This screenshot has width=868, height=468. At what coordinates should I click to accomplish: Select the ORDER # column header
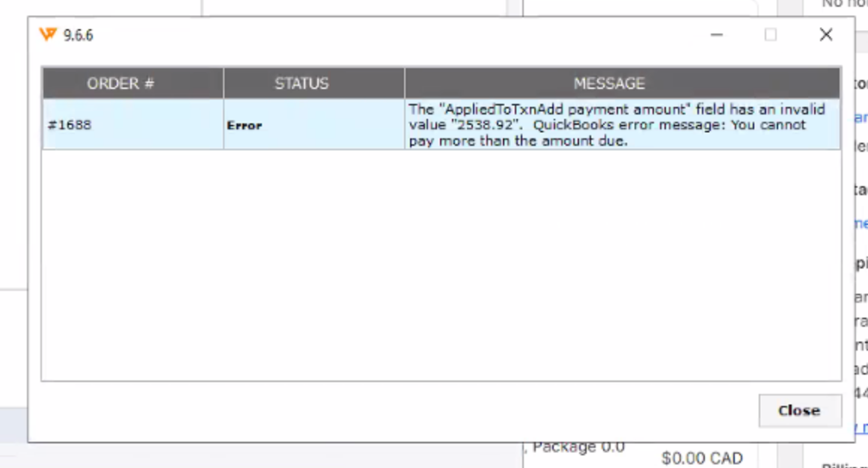[133, 84]
